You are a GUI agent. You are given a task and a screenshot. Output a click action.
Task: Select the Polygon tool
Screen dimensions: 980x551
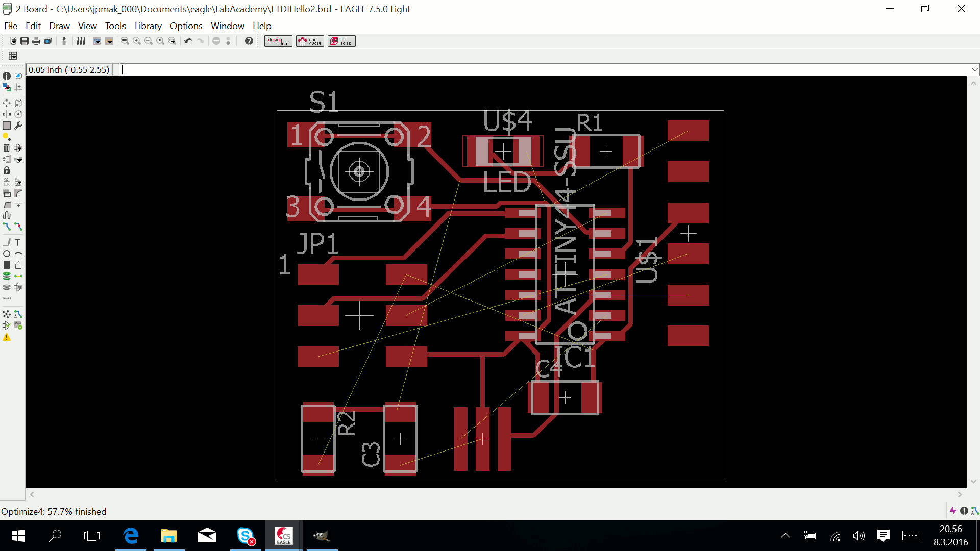[x=18, y=265]
